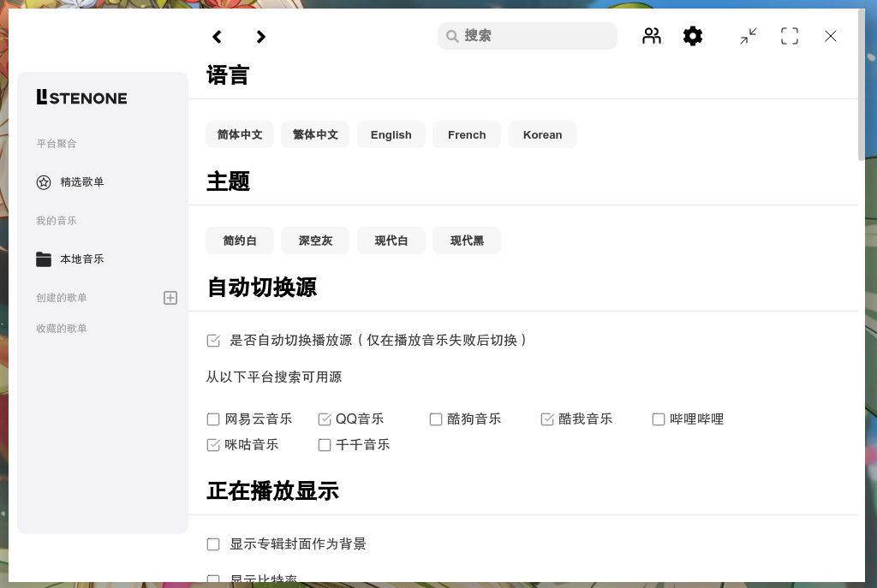Image resolution: width=877 pixels, height=588 pixels.
Task: Uncheck 咪咕音乐 source
Action: [x=213, y=445]
